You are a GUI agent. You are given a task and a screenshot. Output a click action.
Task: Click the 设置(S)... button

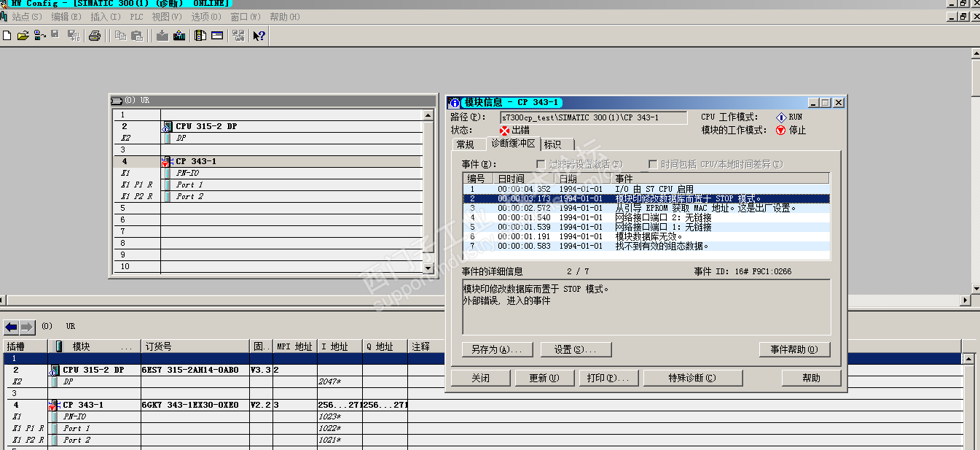[576, 349]
